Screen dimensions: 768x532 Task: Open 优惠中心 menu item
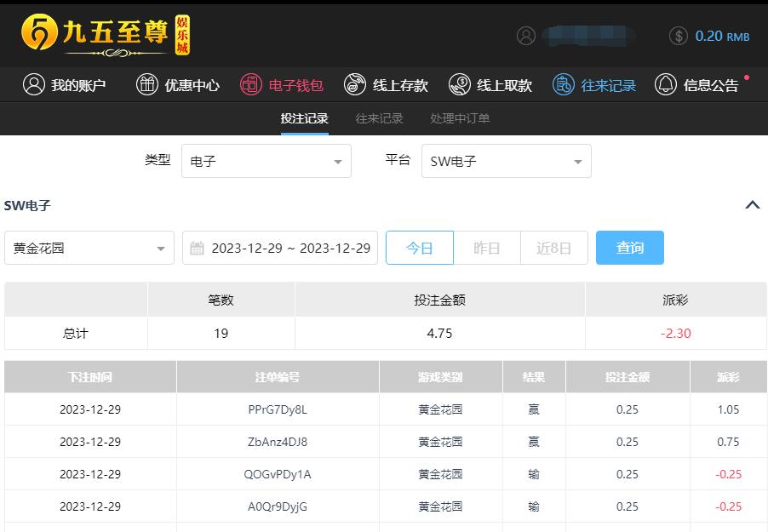coord(178,85)
